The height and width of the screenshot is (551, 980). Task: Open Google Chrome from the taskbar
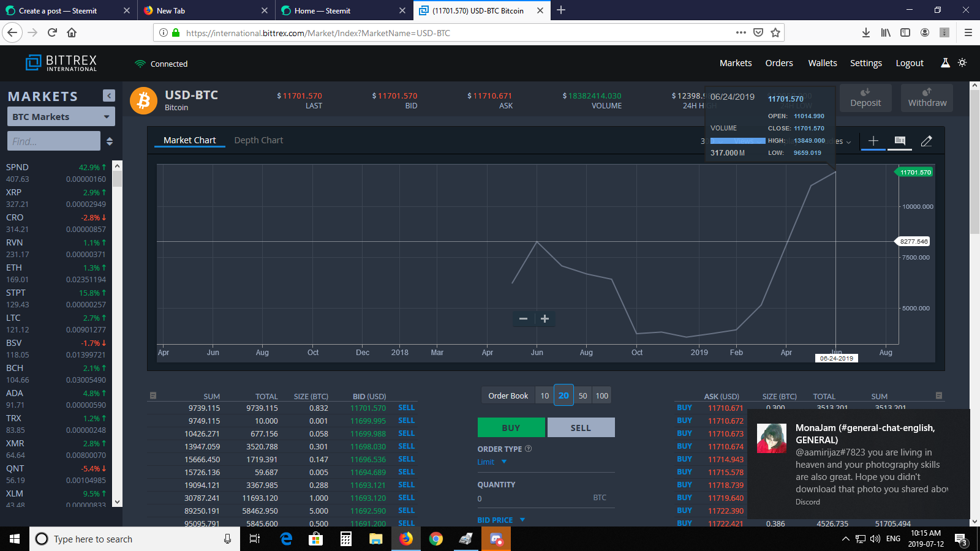(x=436, y=539)
